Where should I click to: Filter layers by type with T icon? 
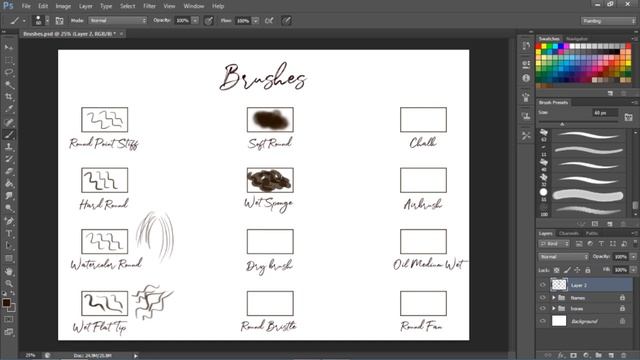(601, 244)
